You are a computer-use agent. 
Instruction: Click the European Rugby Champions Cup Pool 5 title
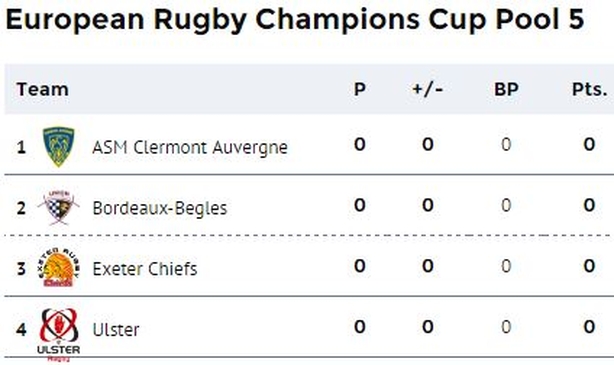tap(295, 19)
